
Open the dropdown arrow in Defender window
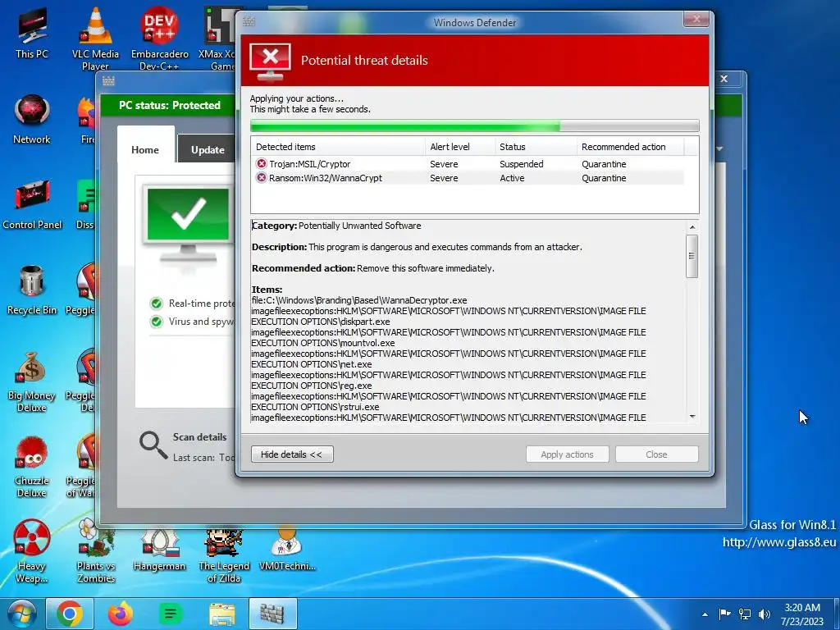point(719,149)
